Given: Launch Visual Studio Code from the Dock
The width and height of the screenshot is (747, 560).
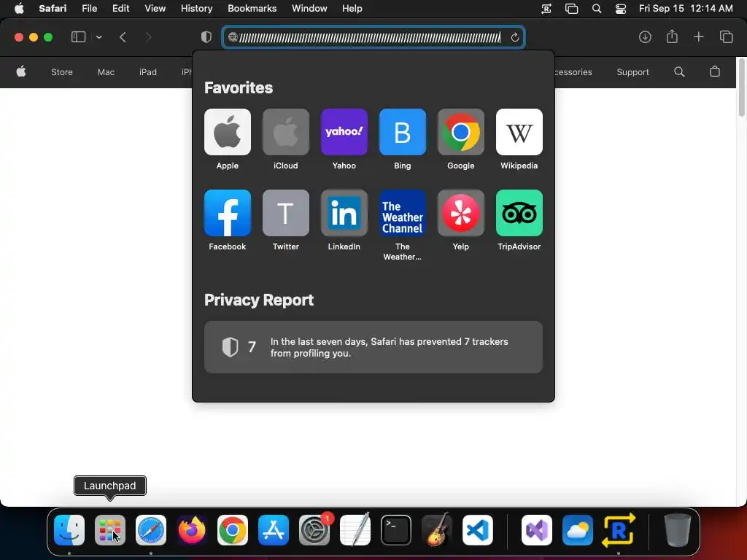Looking at the screenshot, I should [478, 530].
